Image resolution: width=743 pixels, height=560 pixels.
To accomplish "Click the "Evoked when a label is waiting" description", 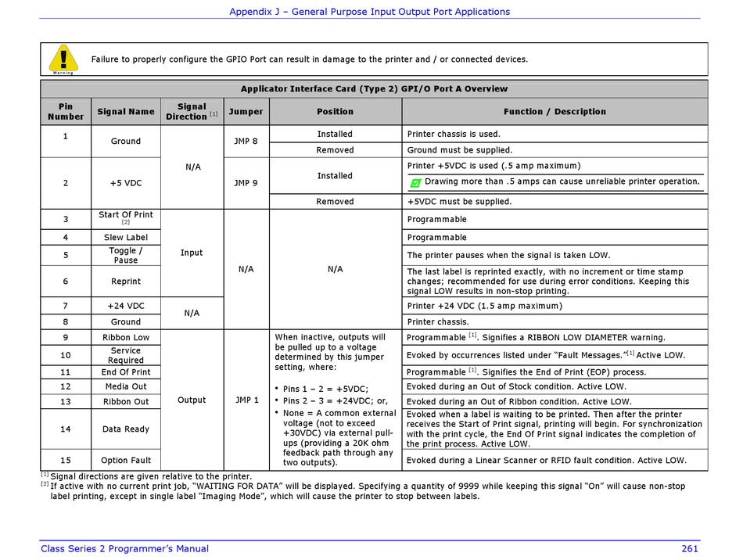I will [555, 429].
